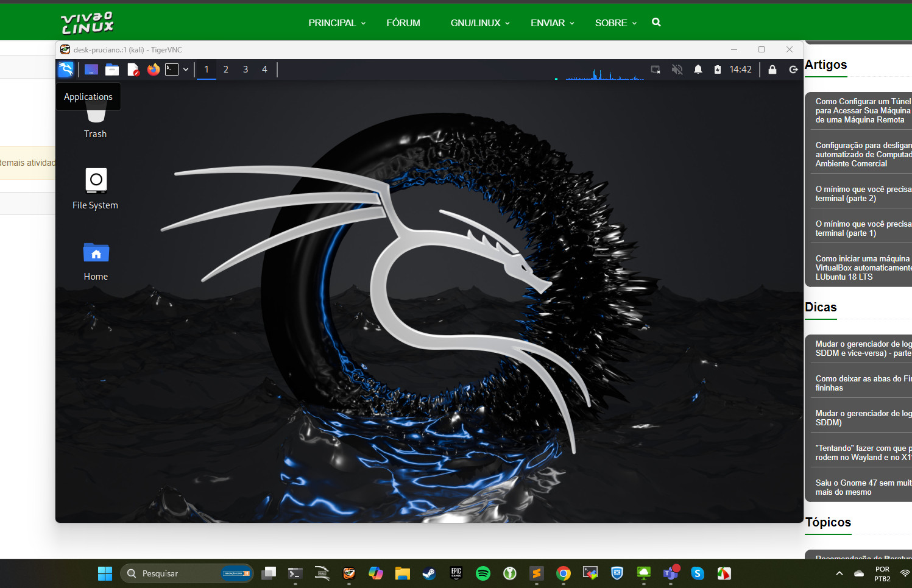Click the disconnected network status icon
This screenshot has width=912, height=588.
tap(656, 69)
